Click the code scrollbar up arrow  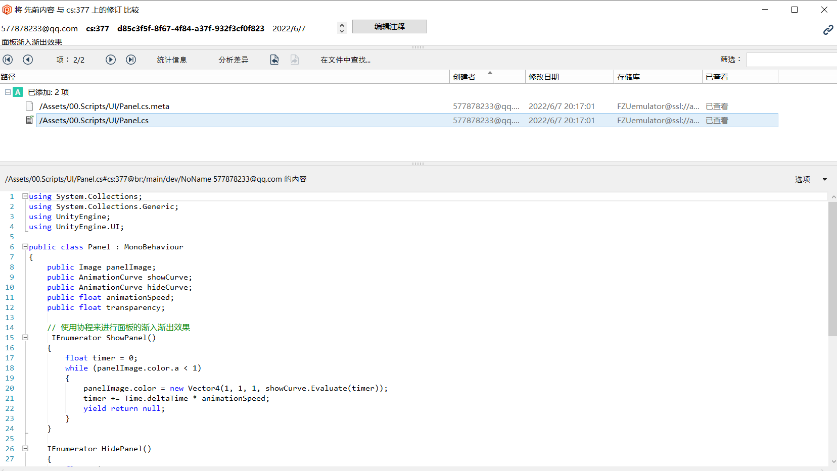[832, 197]
